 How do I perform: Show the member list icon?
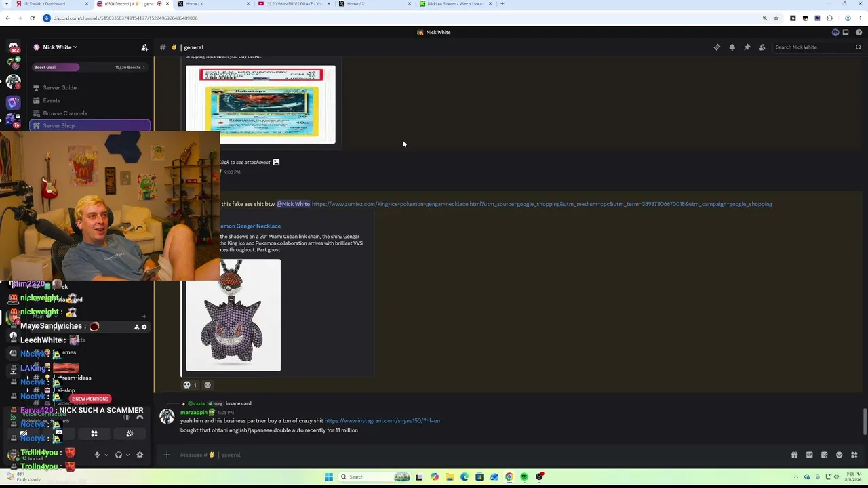pos(762,47)
